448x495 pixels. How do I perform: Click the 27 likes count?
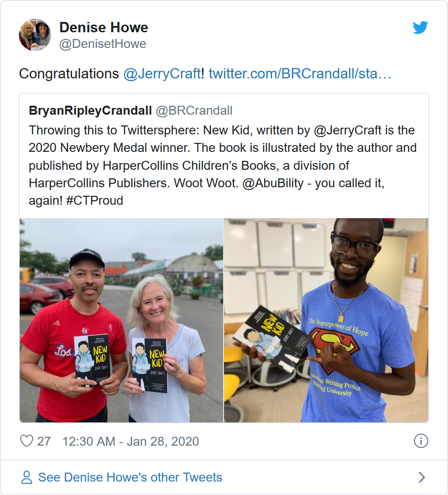click(44, 441)
